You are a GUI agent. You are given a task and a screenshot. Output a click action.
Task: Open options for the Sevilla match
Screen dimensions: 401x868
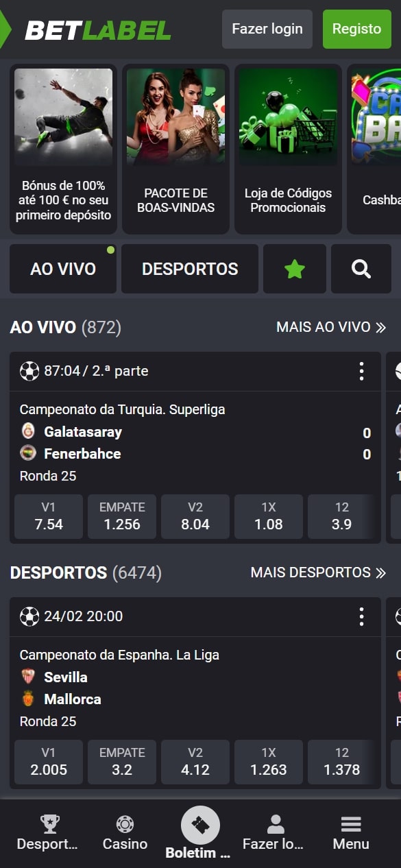[361, 616]
